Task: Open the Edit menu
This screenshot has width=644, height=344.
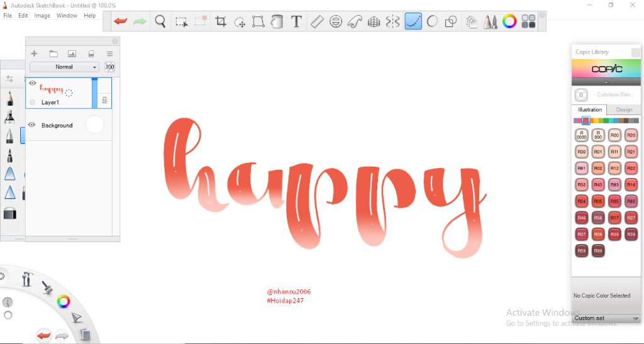Action: pyautogui.click(x=23, y=16)
